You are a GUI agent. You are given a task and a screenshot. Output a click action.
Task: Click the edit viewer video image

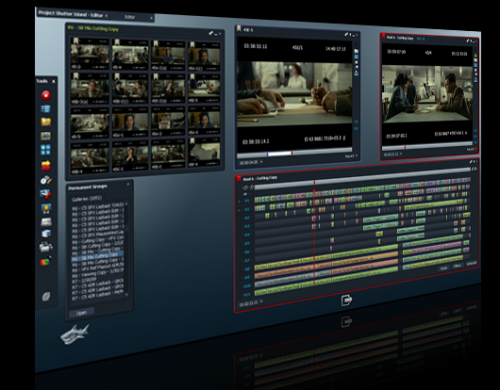coord(427,94)
